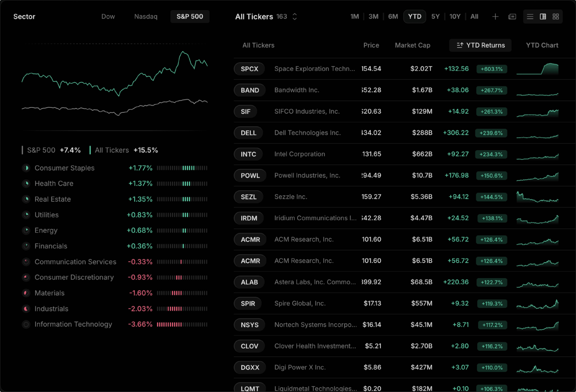This screenshot has width=576, height=392.
Task: Switch to grid view icon
Action: [556, 17]
